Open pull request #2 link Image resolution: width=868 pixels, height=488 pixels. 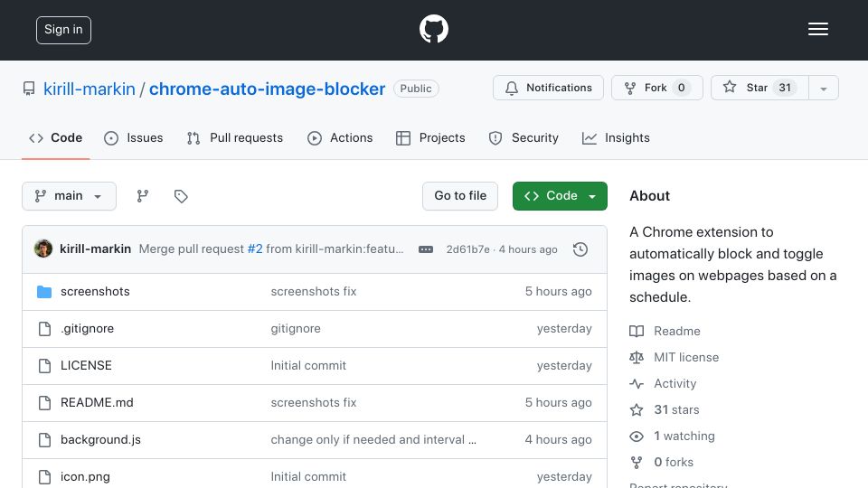point(255,249)
